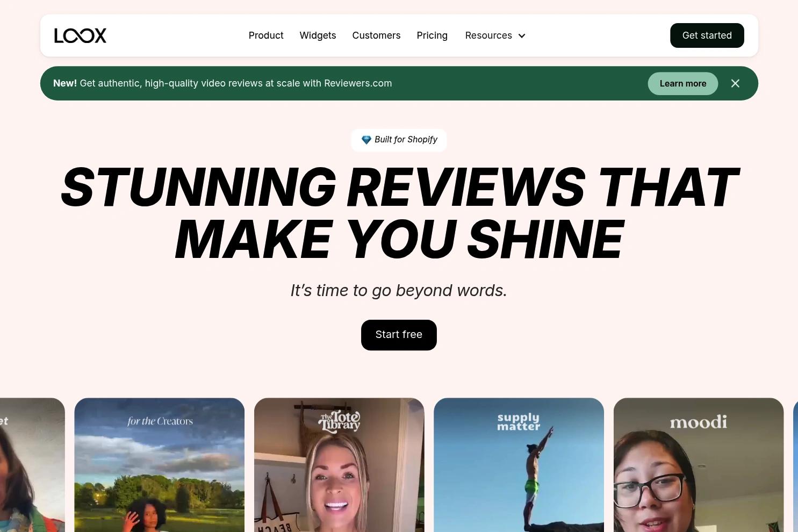This screenshot has width=798, height=532.
Task: Open the Product menu item
Action: pos(266,35)
